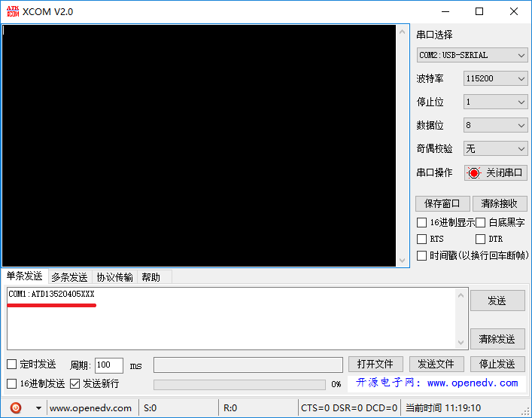Enable the 16进制显示 checkbox
This screenshot has height=418, width=532.
point(421,223)
